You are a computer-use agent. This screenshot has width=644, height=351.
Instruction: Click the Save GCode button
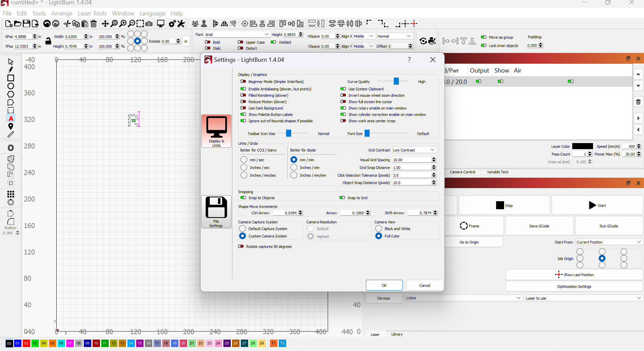(539, 226)
